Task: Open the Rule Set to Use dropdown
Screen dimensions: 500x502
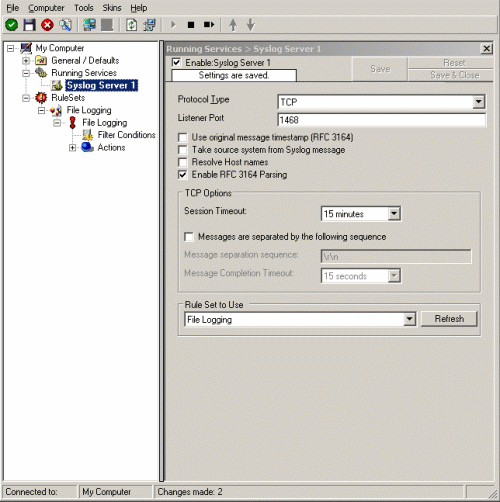Action: coord(409,319)
